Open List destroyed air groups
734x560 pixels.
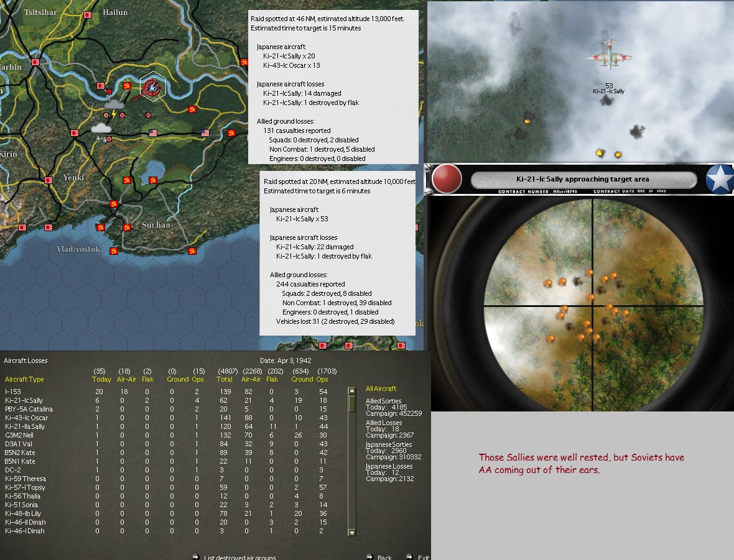(x=239, y=557)
